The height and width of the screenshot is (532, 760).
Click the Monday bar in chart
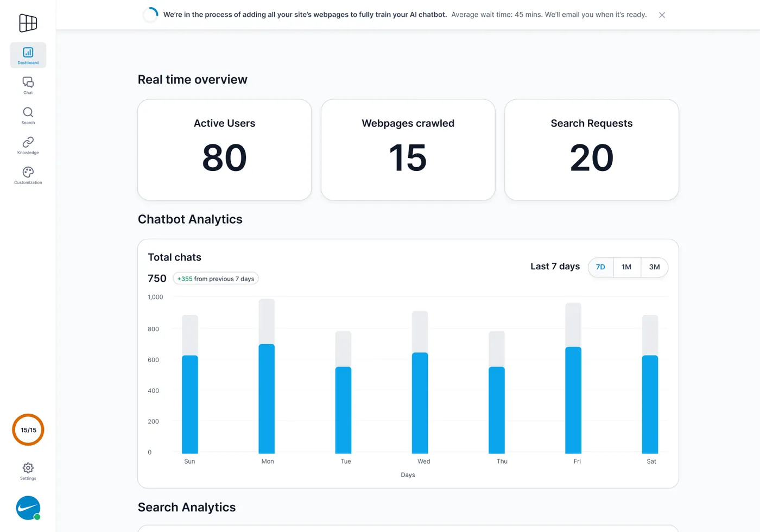pyautogui.click(x=267, y=398)
